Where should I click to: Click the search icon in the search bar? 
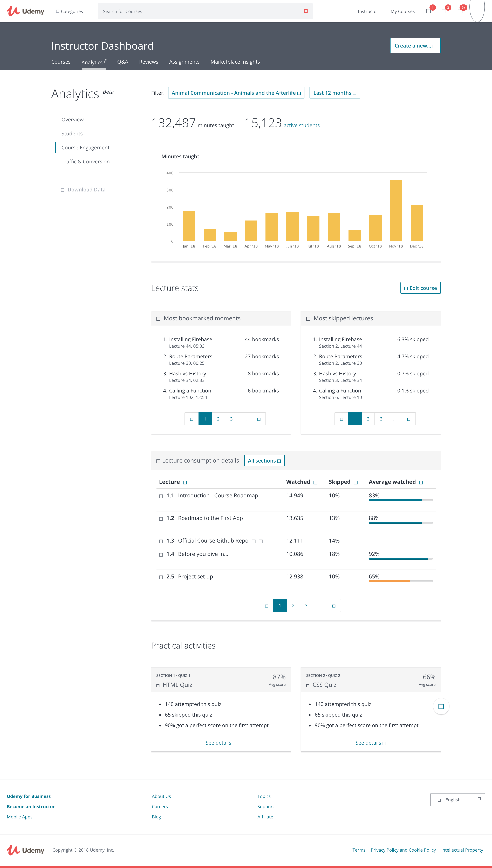306,11
